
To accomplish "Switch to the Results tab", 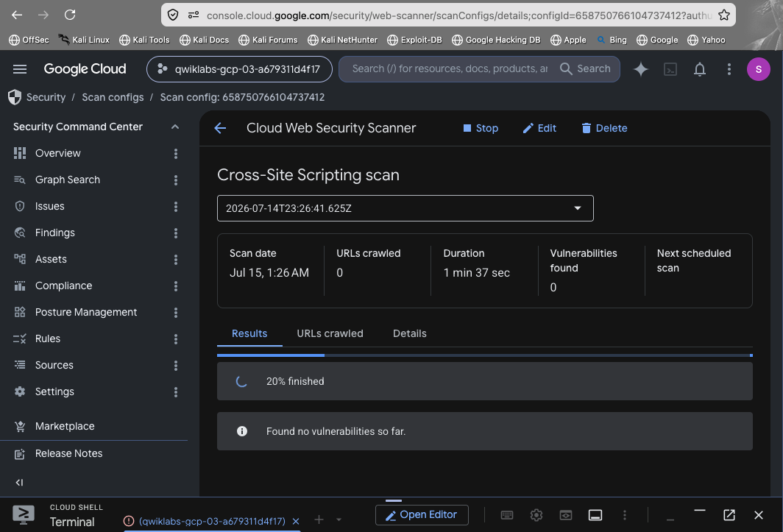I will [x=249, y=333].
